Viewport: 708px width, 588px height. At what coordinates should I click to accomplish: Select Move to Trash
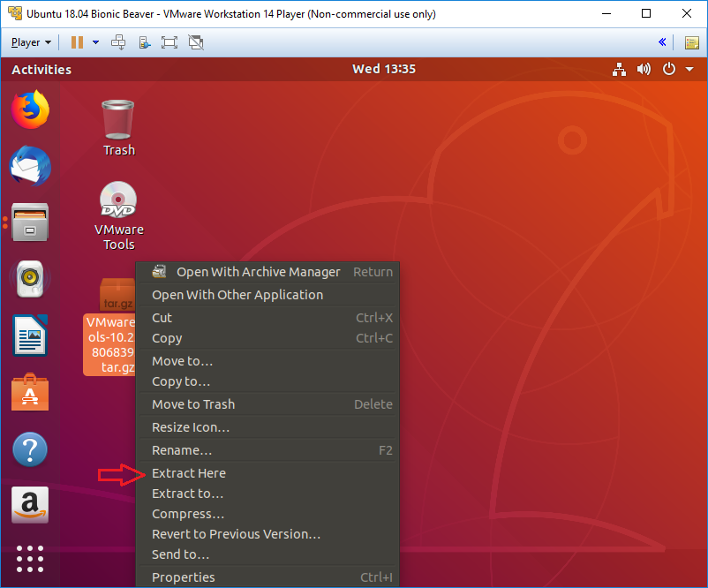pyautogui.click(x=267, y=404)
